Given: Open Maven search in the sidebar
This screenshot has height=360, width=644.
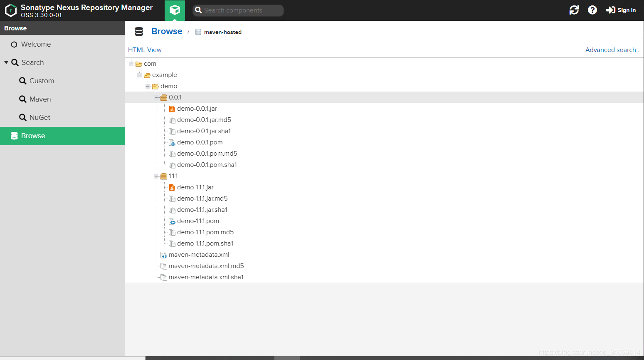Looking at the screenshot, I should [62, 99].
